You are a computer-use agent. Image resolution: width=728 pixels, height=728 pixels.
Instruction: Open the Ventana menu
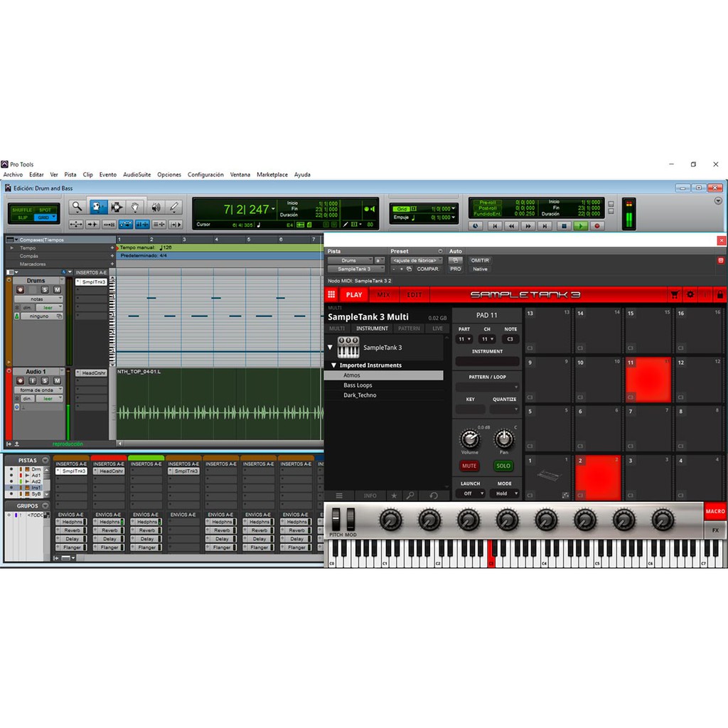coord(240,175)
